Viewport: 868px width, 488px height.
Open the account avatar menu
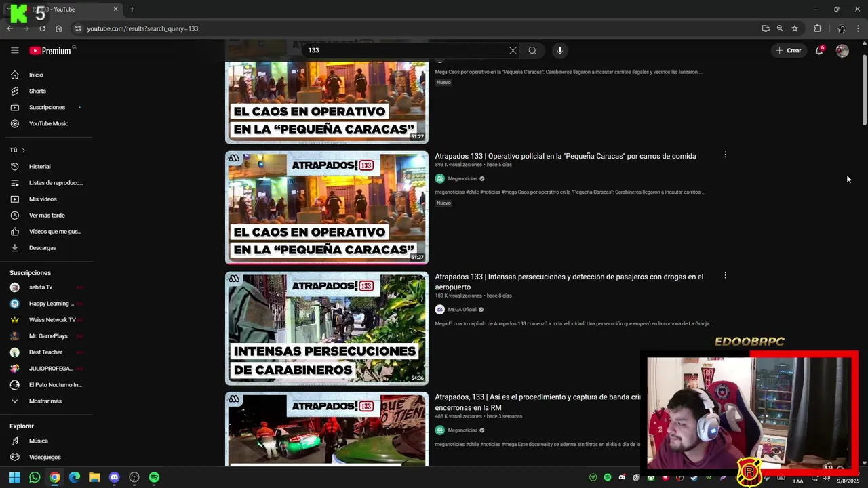(x=842, y=50)
